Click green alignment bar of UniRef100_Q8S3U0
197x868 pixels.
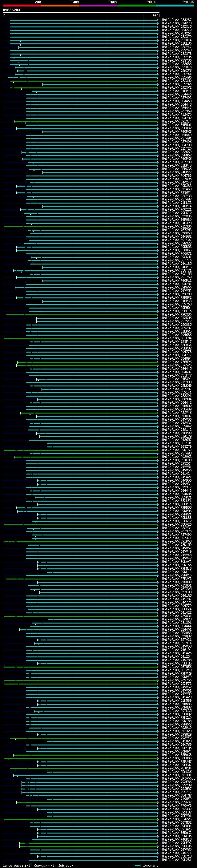(84, 81)
